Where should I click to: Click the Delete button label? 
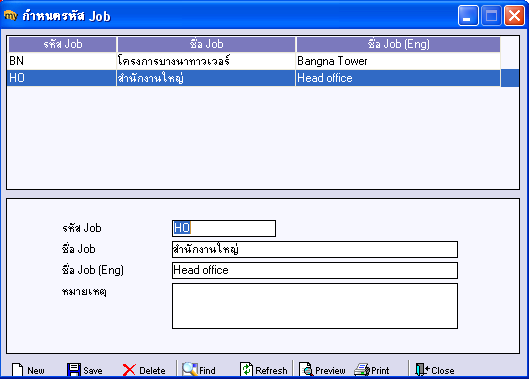coord(152,371)
